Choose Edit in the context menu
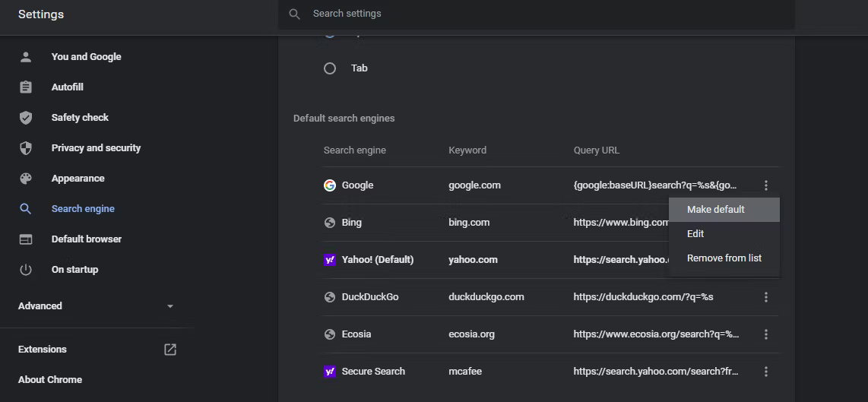The height and width of the screenshot is (402, 868). [x=695, y=234]
